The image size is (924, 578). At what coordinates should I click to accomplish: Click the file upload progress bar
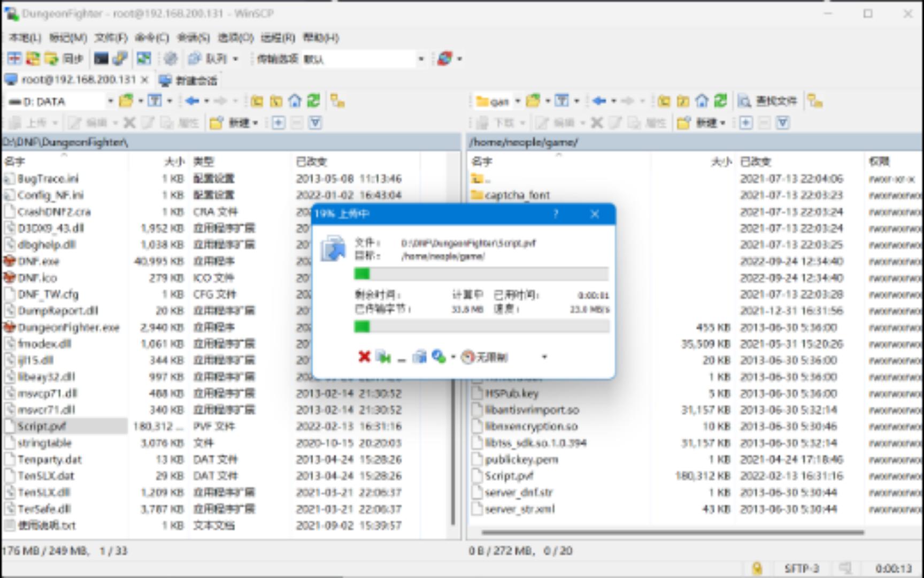tap(481, 274)
